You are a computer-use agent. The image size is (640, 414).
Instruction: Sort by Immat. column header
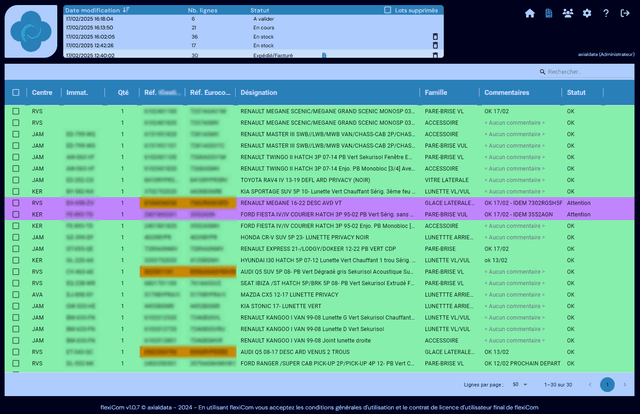tap(77, 93)
